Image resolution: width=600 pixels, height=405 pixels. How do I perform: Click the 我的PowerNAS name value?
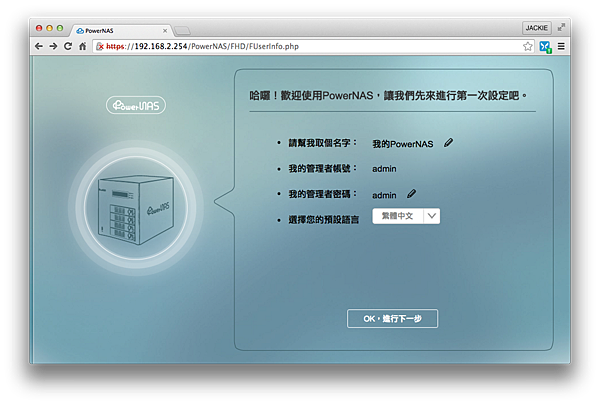pos(403,144)
